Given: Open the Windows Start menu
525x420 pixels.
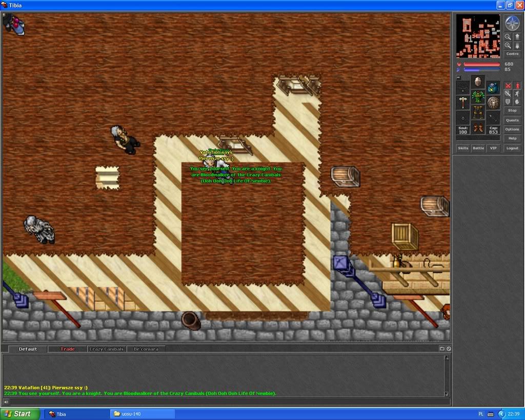Looking at the screenshot, I should [20, 414].
